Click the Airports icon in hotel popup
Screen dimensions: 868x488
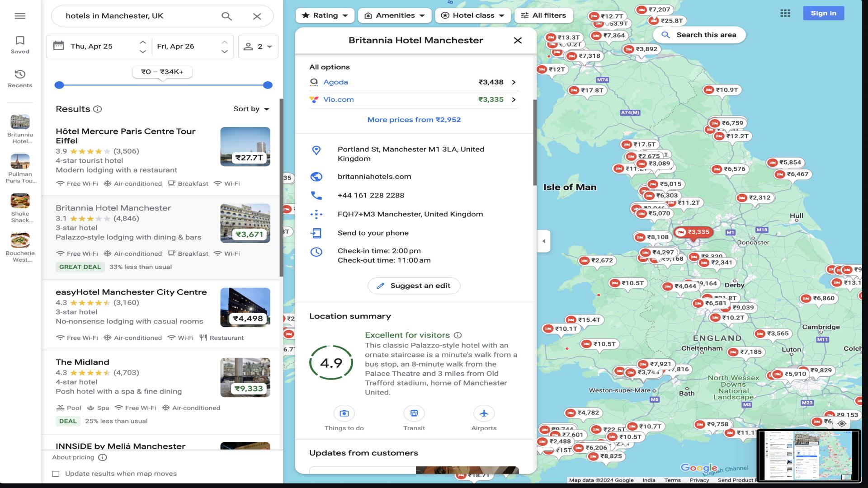click(x=483, y=413)
